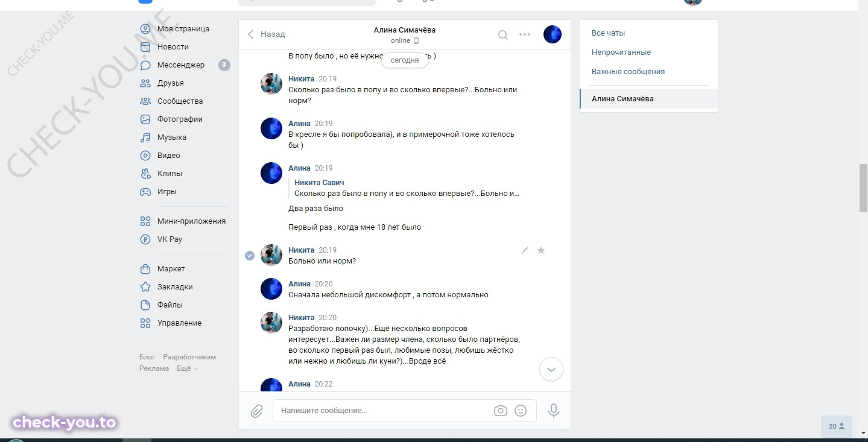This screenshot has width=868, height=442.
Task: Click the Моя страница label
Action: click(183, 29)
